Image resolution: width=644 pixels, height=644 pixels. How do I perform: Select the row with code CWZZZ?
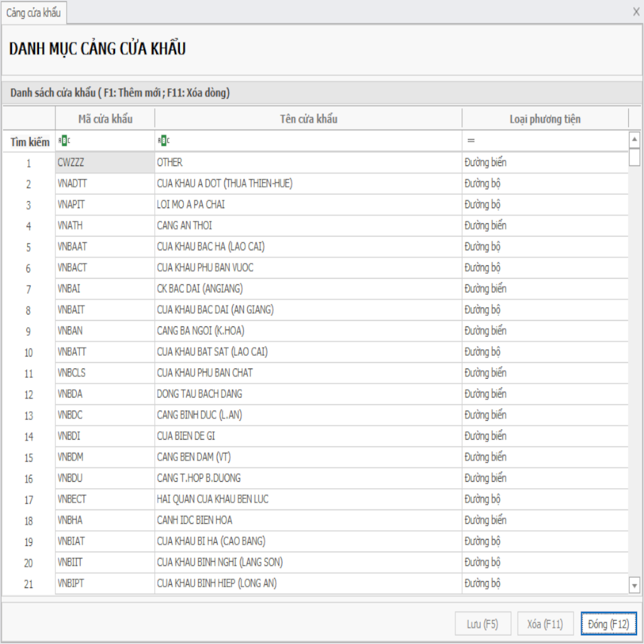[x=105, y=162]
